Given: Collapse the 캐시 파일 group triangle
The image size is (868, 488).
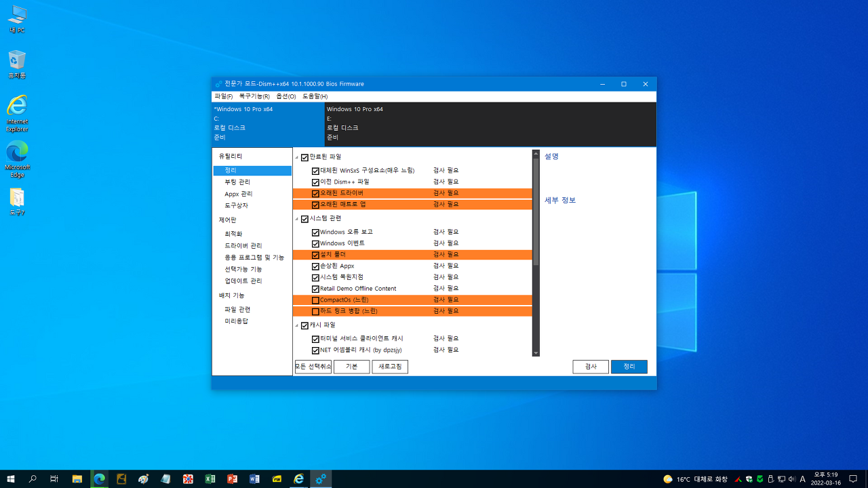Looking at the screenshot, I should click(297, 325).
